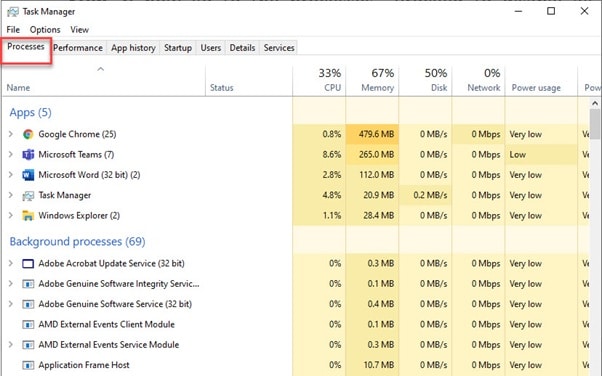Click AMD External Events Client Module icon
Viewport: 602px width, 376px height.
click(28, 325)
